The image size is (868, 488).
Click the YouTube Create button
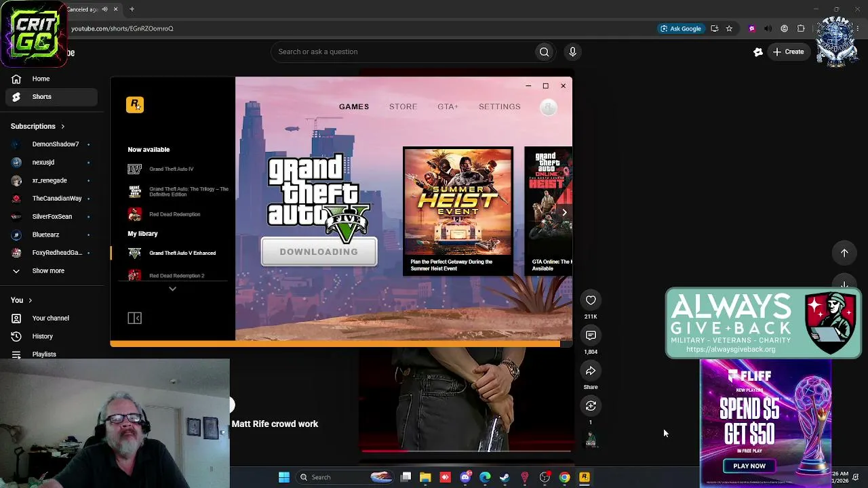point(788,52)
